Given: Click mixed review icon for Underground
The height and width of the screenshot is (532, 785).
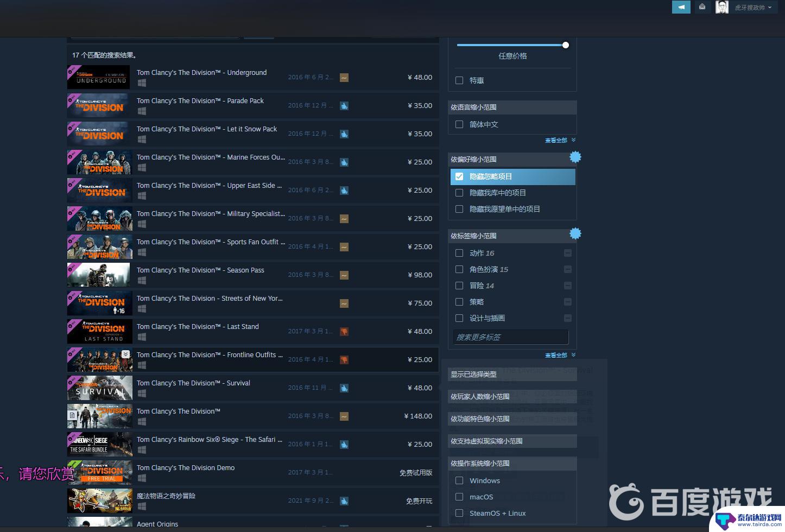Looking at the screenshot, I should pyautogui.click(x=344, y=78).
